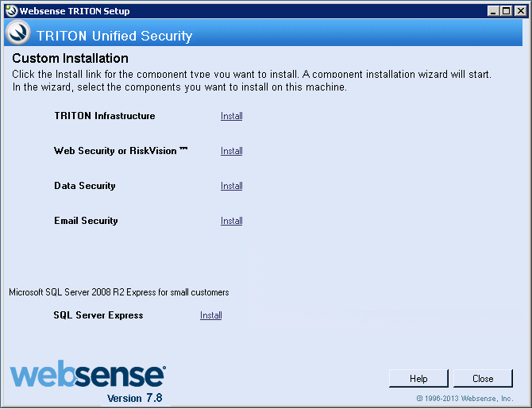Click the Data Security label

pos(85,186)
